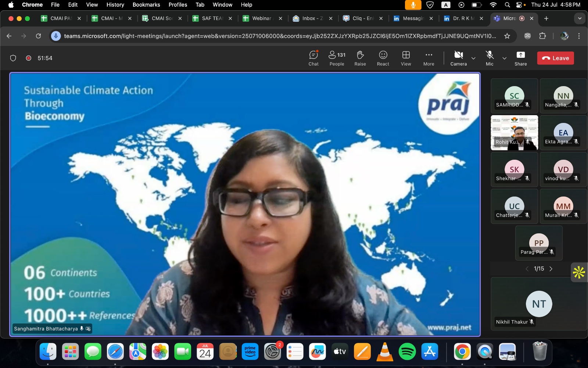Open the View layout options

406,58
